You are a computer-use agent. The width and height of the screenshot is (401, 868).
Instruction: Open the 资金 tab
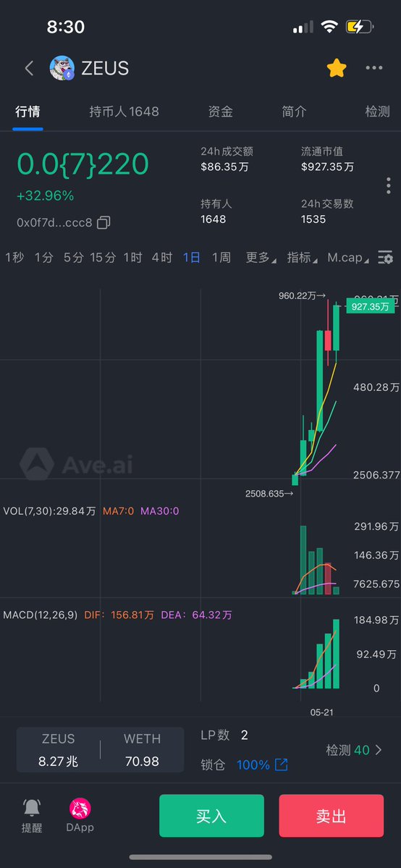pos(221,111)
